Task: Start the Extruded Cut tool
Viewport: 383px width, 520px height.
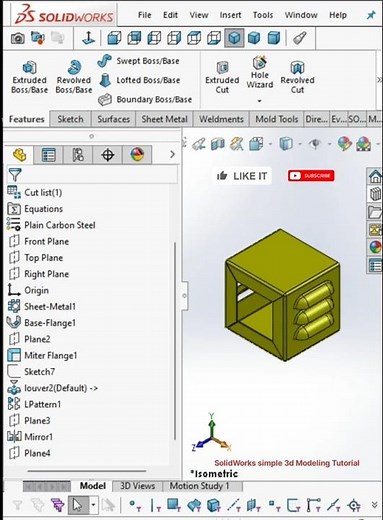Action: coord(222,77)
